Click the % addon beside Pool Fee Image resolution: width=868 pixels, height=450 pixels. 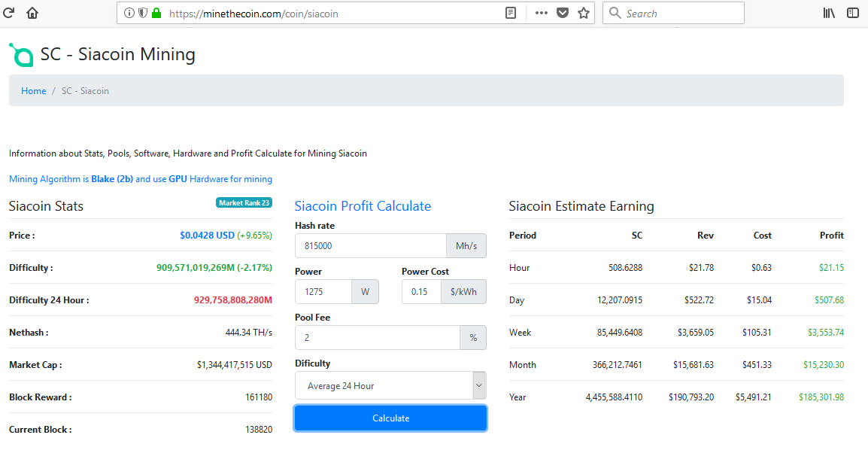point(473,338)
